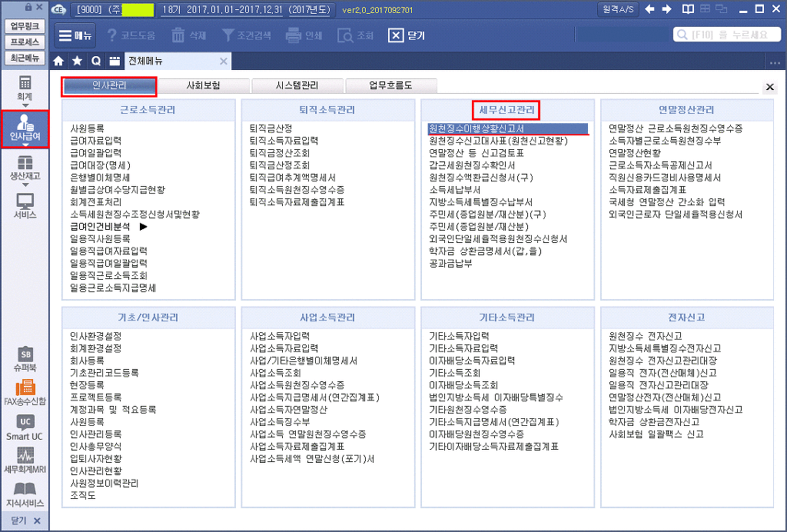This screenshot has height=532, width=787.
Task: Click the lock icon at top left
Action: [x=28, y=7]
